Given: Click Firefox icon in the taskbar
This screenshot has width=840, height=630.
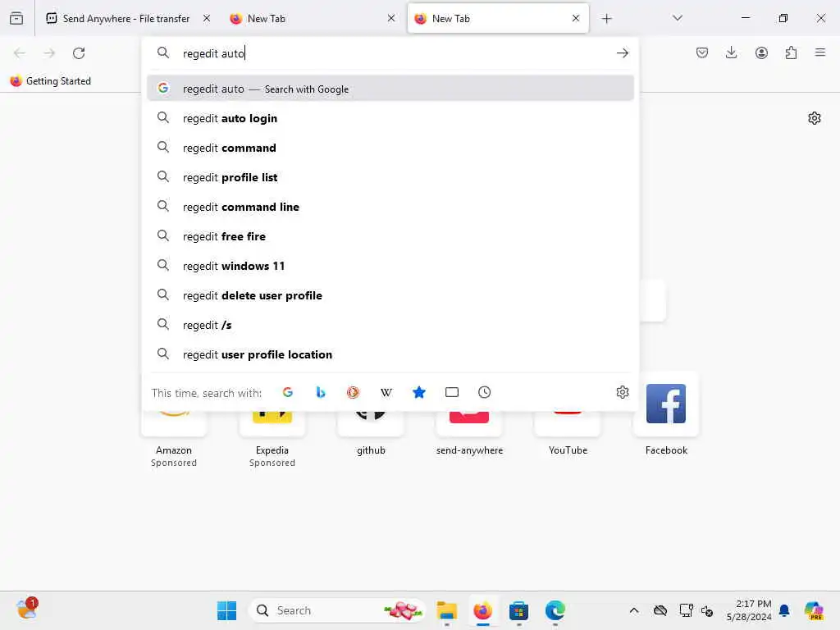Looking at the screenshot, I should pyautogui.click(x=482, y=610).
